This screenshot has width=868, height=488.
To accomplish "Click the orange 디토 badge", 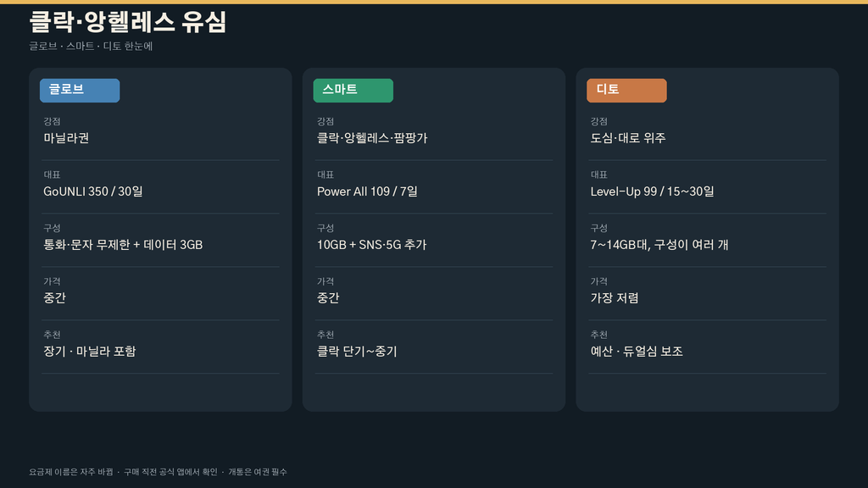I will click(626, 90).
